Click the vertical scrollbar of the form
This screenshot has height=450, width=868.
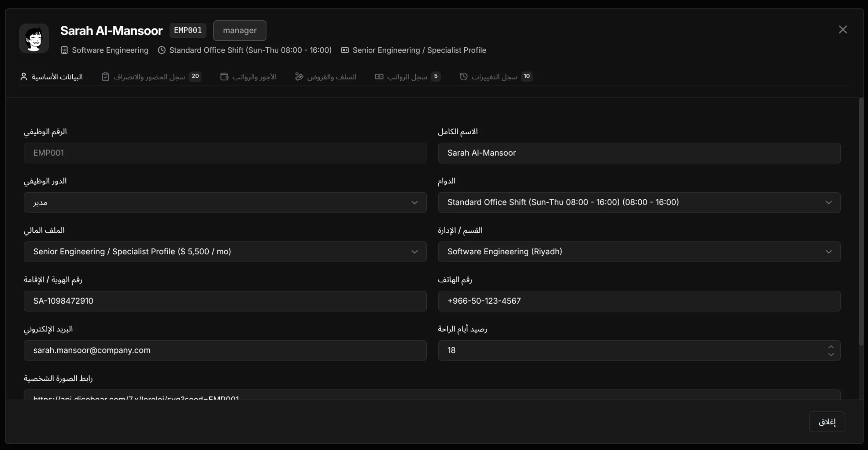(x=861, y=222)
